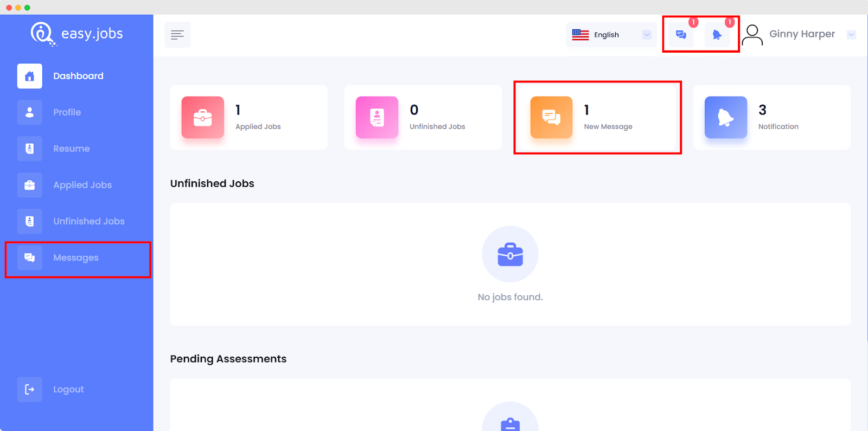This screenshot has height=431, width=868.
Task: Open messages from the top bar chat icon
Action: point(681,35)
